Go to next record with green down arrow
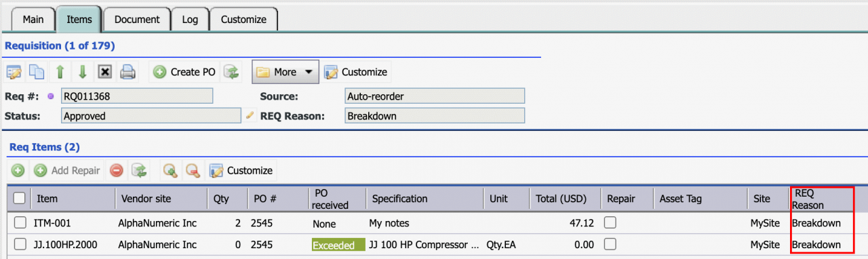The image size is (868, 259). pos(82,72)
